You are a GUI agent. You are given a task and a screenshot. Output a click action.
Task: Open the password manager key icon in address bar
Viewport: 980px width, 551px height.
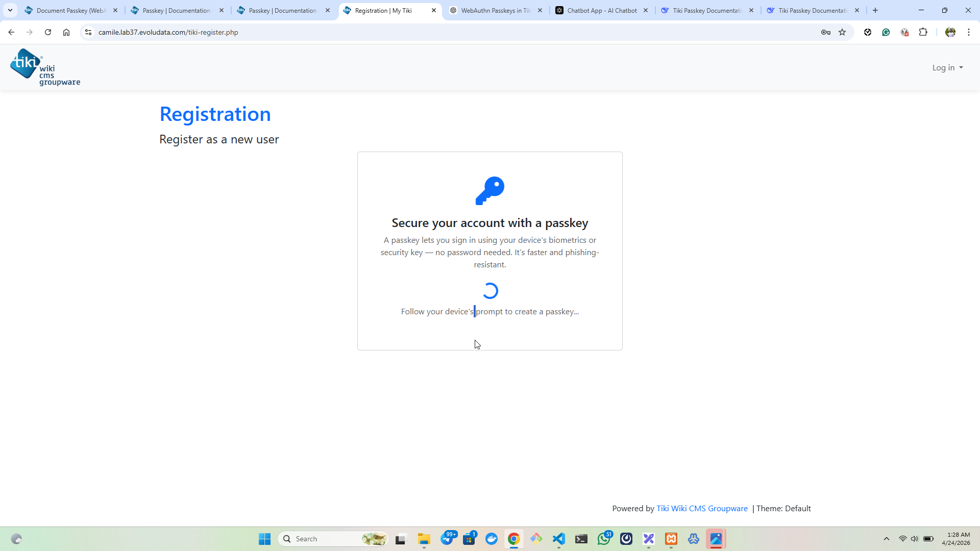coord(826,32)
